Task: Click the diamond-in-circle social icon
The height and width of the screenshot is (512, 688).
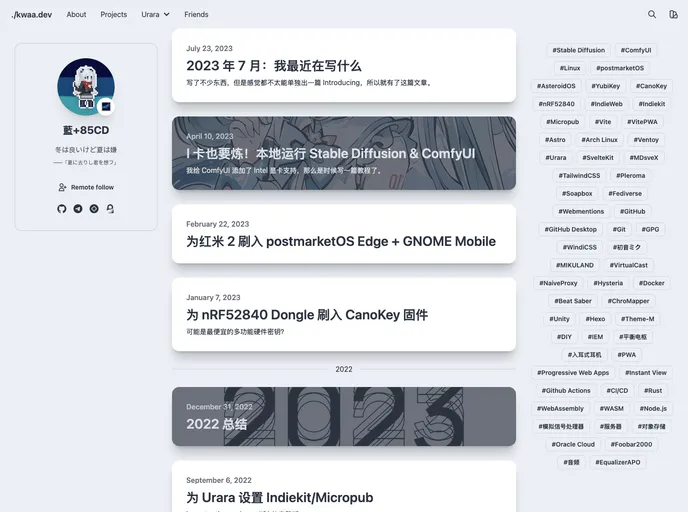Action: pyautogui.click(x=94, y=209)
